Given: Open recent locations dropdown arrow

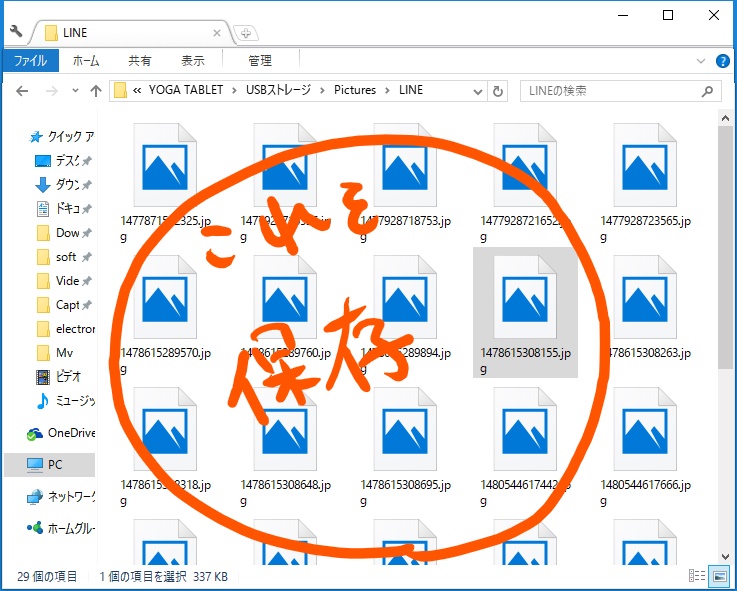Looking at the screenshot, I should (75, 91).
